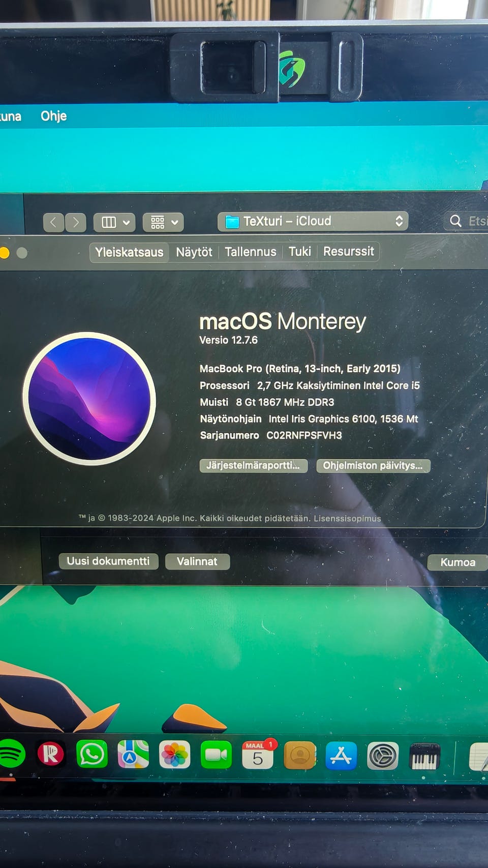Screen dimensions: 488x868
Task: Go forward in the file browser toolbar
Action: pos(76,222)
